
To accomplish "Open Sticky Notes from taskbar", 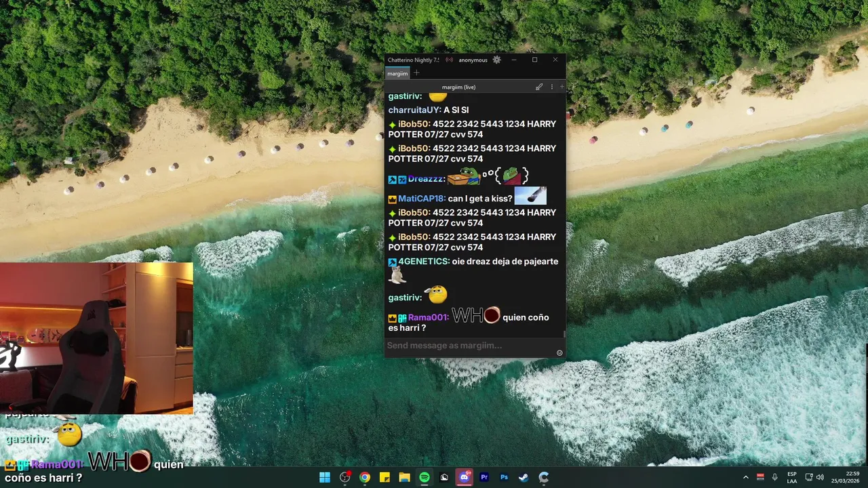I will 384,477.
